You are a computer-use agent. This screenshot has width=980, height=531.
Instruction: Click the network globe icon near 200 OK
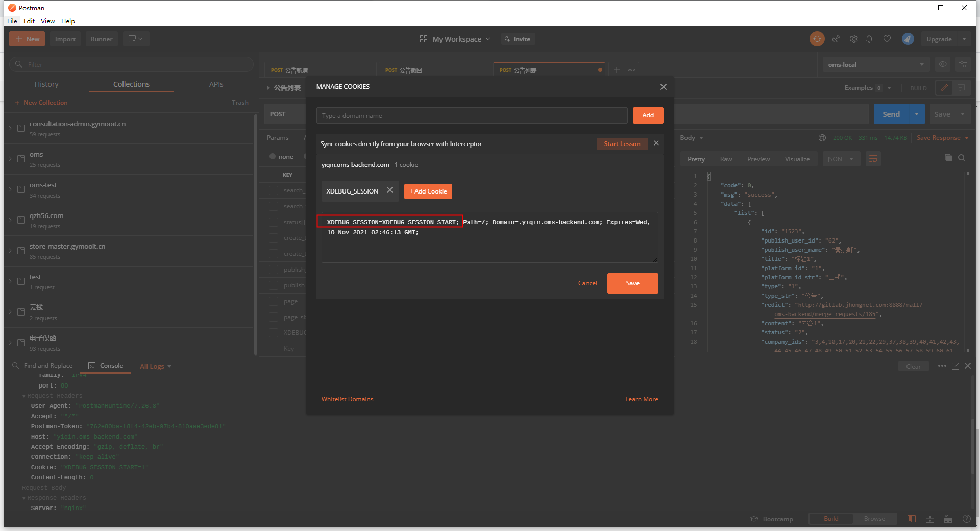pos(822,138)
